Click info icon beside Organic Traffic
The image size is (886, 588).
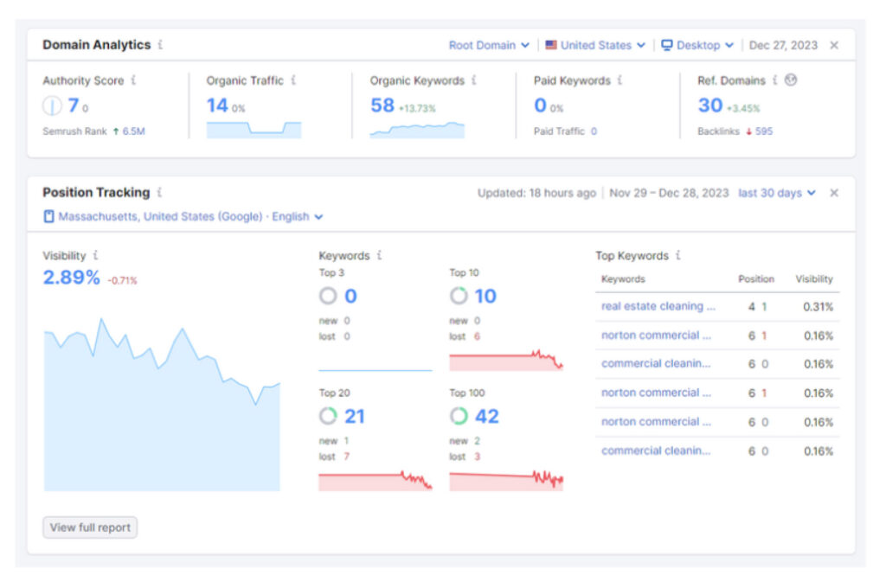click(x=293, y=80)
